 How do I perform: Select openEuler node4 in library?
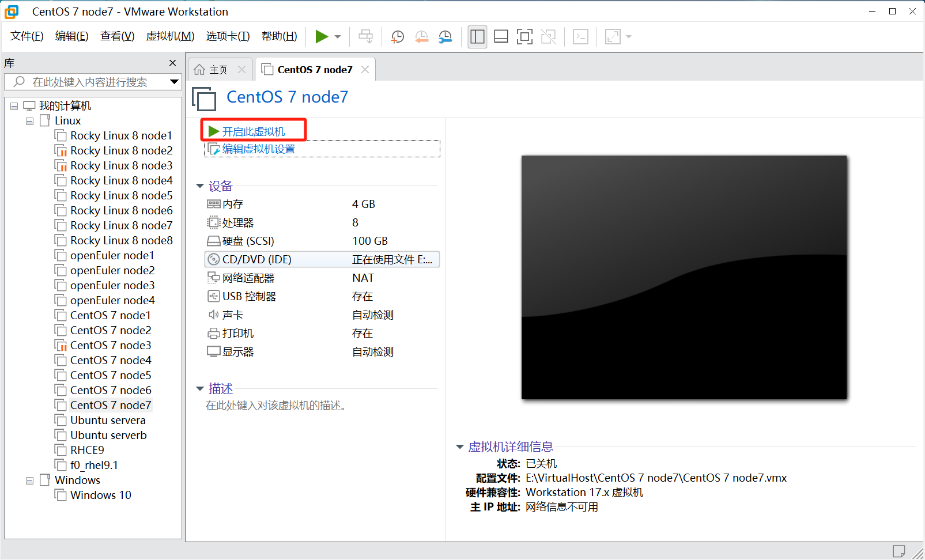coord(112,301)
